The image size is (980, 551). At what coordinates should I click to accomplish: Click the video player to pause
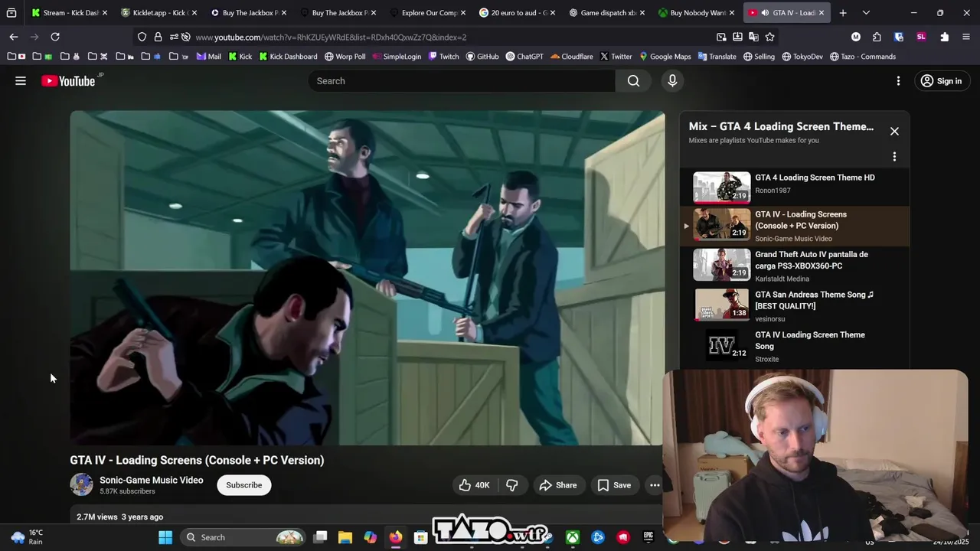click(x=367, y=278)
